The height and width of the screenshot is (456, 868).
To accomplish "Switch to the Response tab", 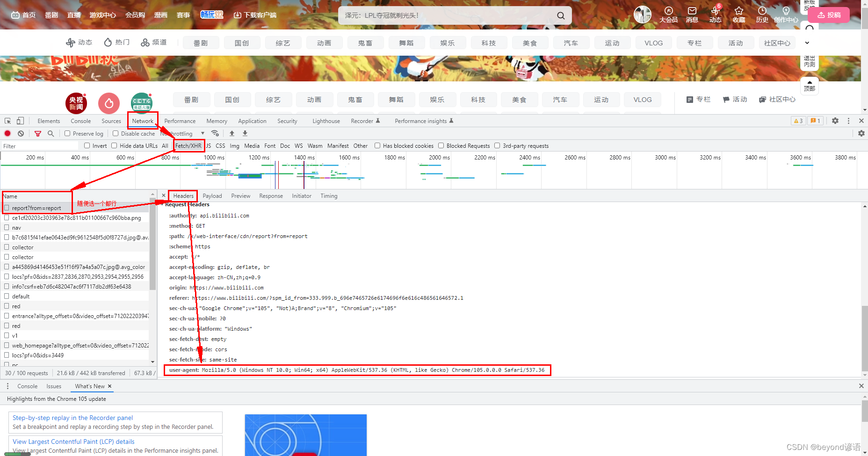I will 271,195.
